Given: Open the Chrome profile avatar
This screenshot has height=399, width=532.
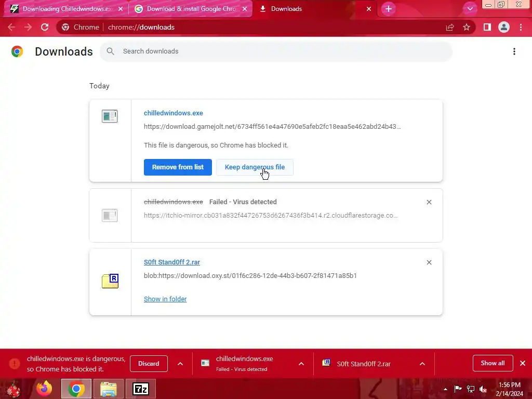Looking at the screenshot, I should click(504, 27).
